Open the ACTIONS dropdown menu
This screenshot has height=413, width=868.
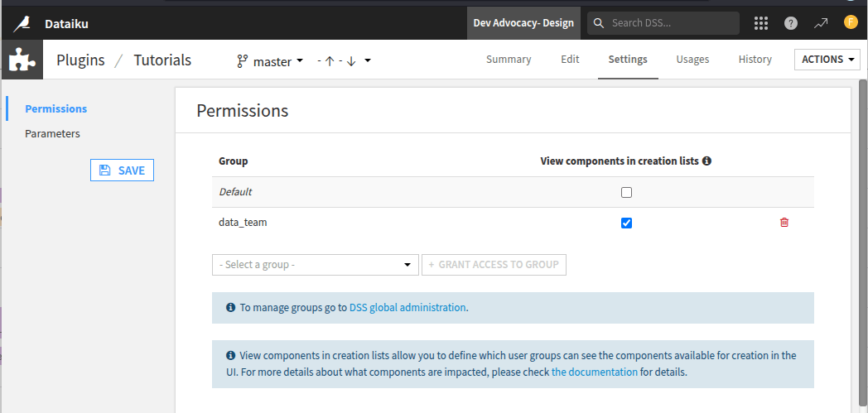click(x=827, y=59)
